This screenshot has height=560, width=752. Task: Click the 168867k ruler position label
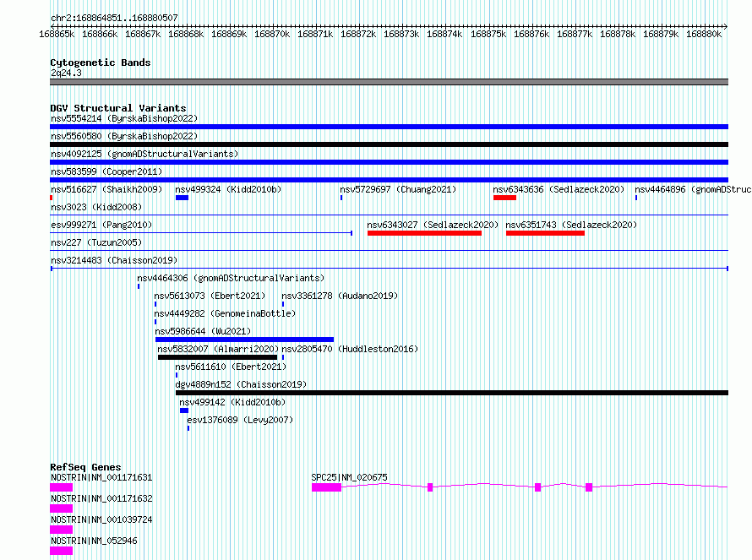tap(143, 34)
